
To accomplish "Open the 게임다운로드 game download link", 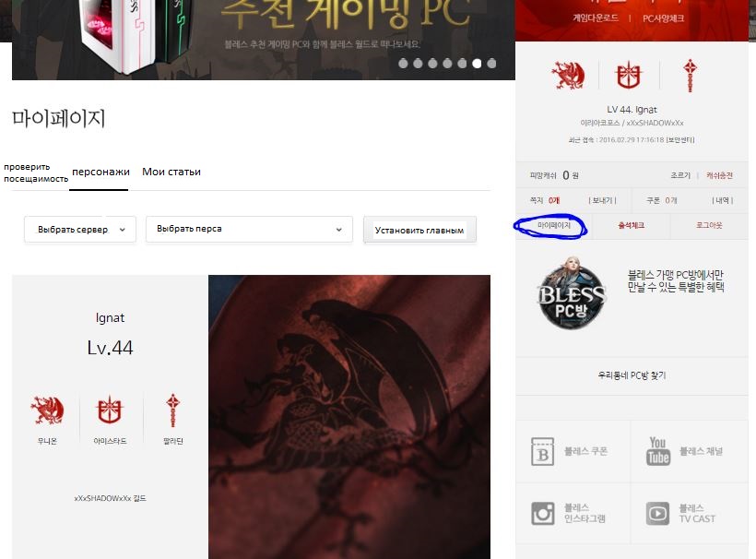I will pos(595,18).
